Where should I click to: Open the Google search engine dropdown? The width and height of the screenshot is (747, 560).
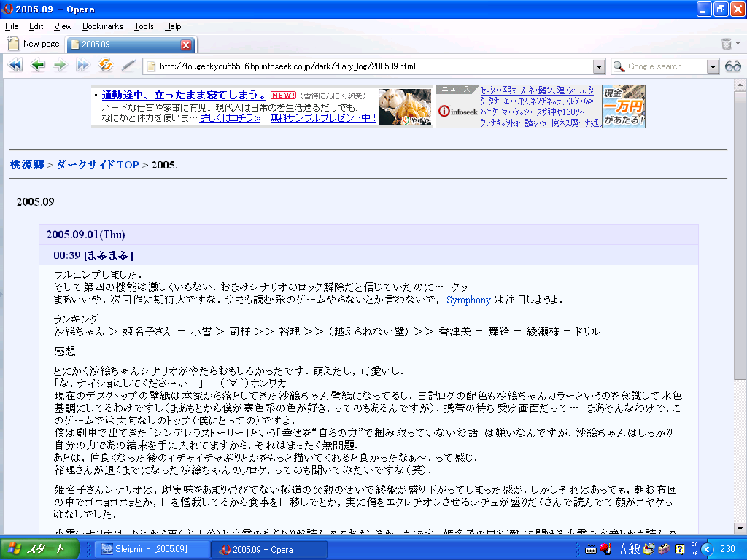pos(713,66)
